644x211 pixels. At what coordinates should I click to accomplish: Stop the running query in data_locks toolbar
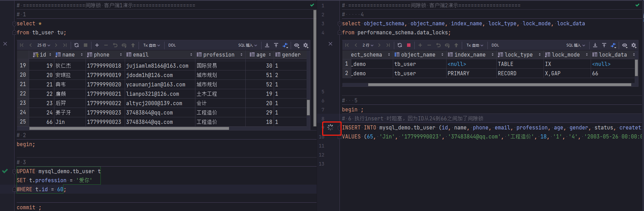point(409,45)
